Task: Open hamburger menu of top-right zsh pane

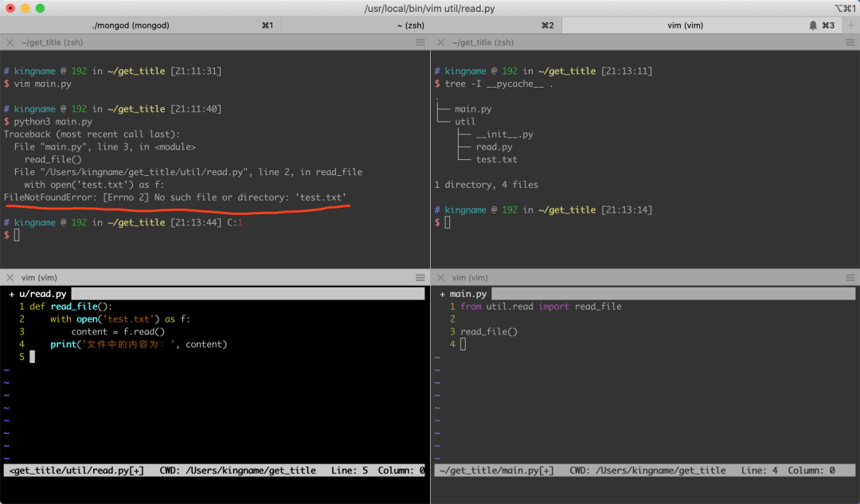Action: (x=850, y=42)
